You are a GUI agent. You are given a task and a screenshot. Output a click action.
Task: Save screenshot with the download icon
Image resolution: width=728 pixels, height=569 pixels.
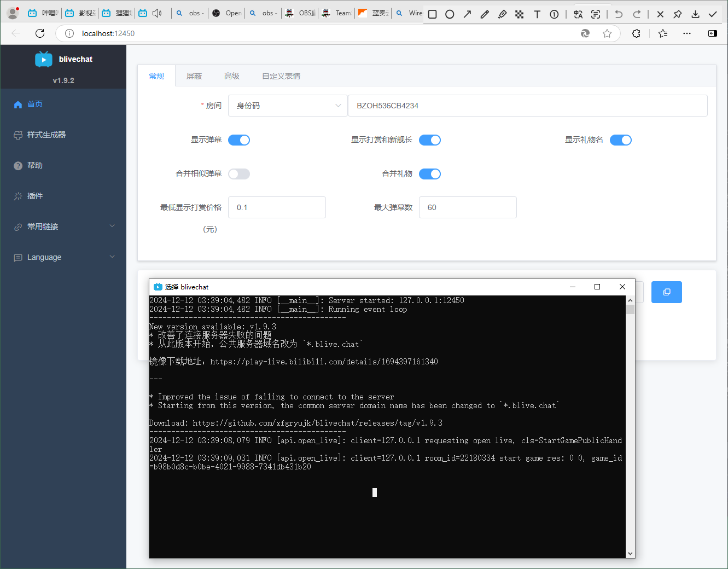click(x=695, y=14)
